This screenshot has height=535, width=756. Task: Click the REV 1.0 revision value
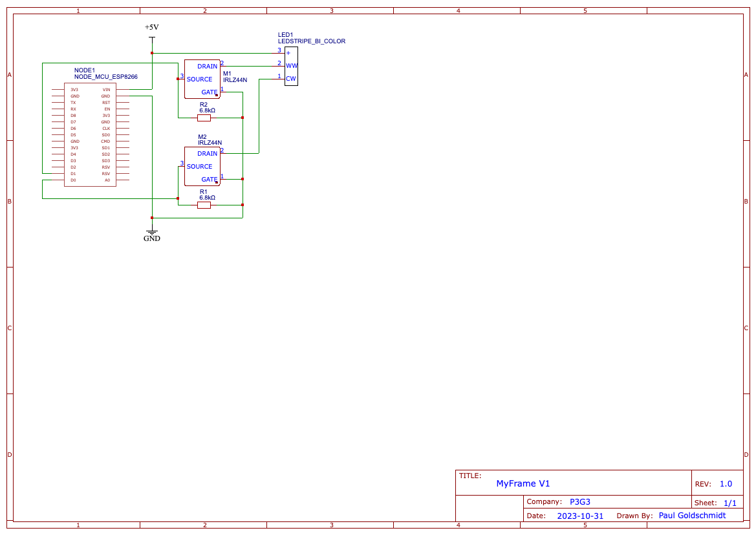click(x=726, y=483)
